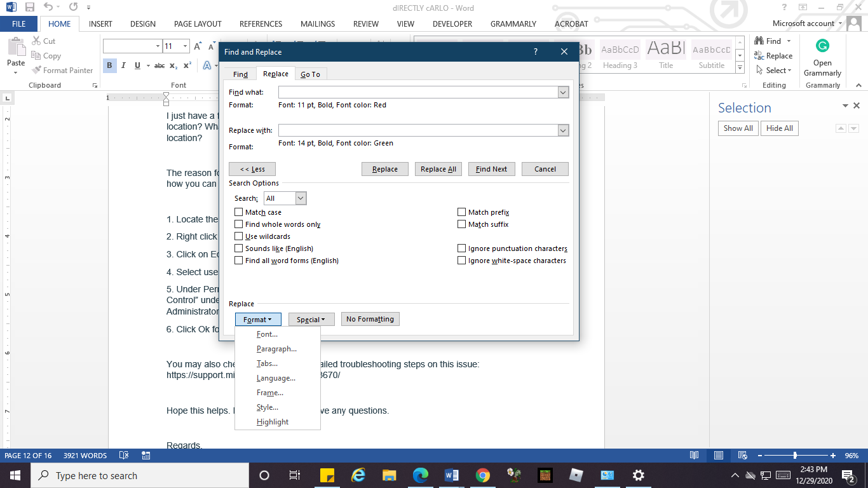Choose Paragraph... from Format menu
The height and width of the screenshot is (488, 868).
point(278,349)
